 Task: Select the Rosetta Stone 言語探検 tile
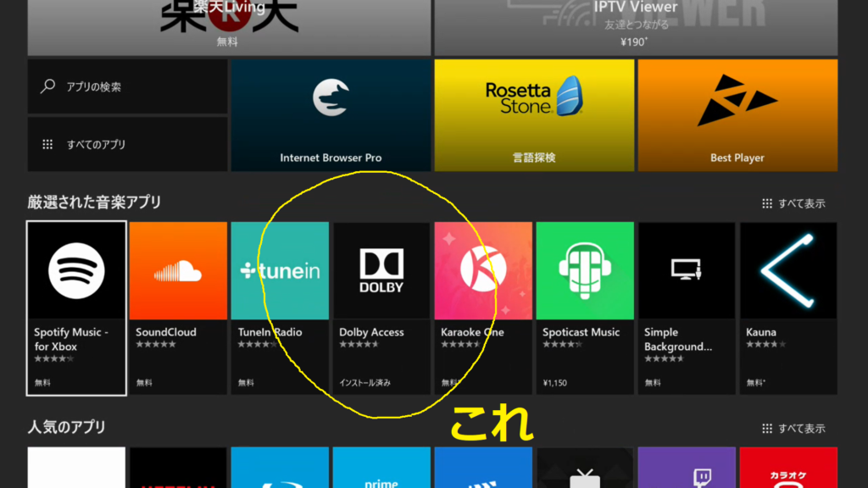534,115
